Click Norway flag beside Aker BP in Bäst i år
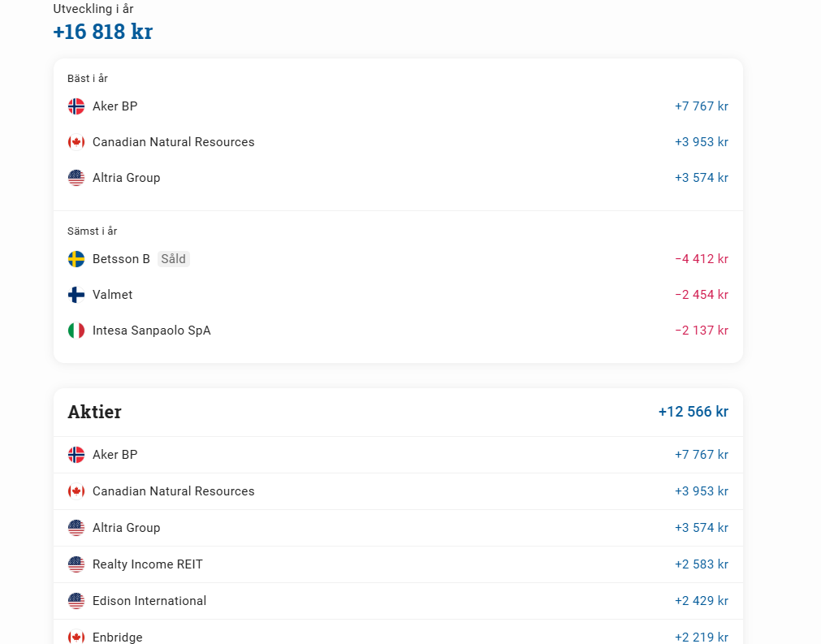The width and height of the screenshot is (821, 644). click(76, 106)
